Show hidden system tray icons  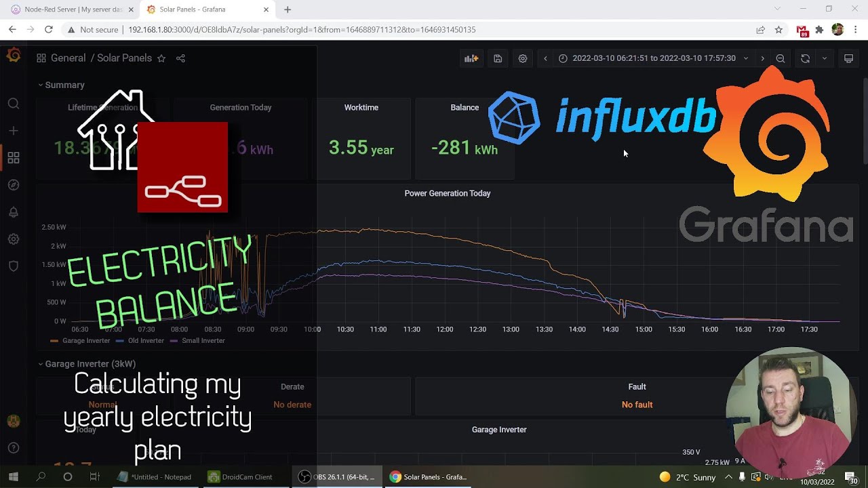[x=728, y=477]
